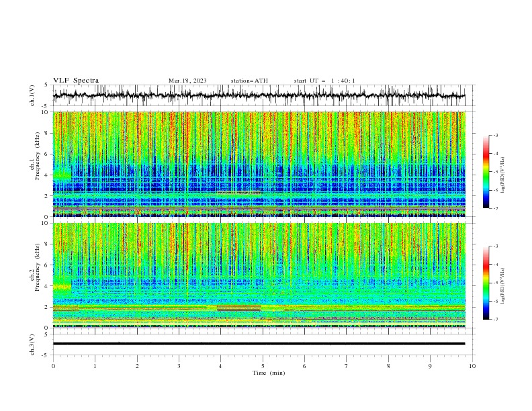
Task: Click the "-6" label on ch.2 colorbar
Action: tap(495, 301)
